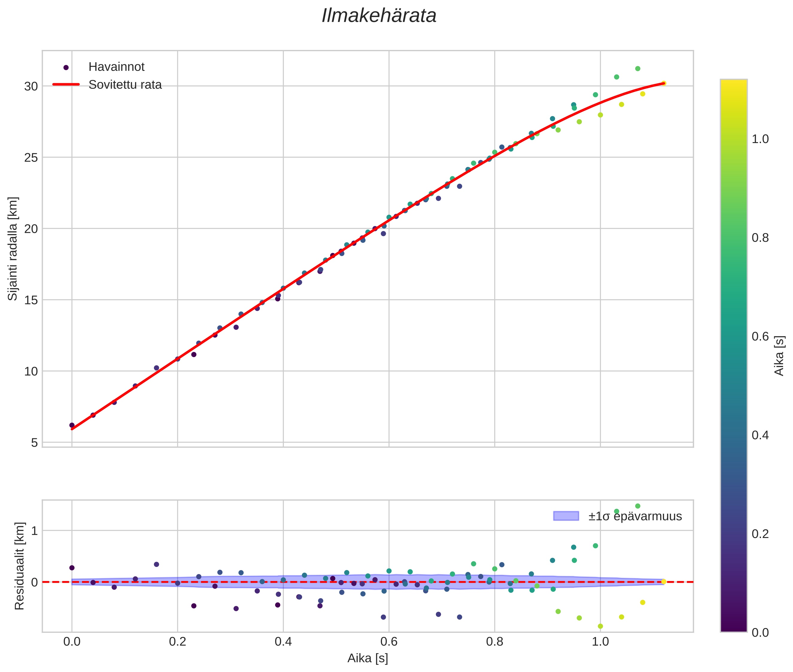Screen dimensions: 793x672
Task: Click the Sovitettu rata legend text
Action: 125,85
